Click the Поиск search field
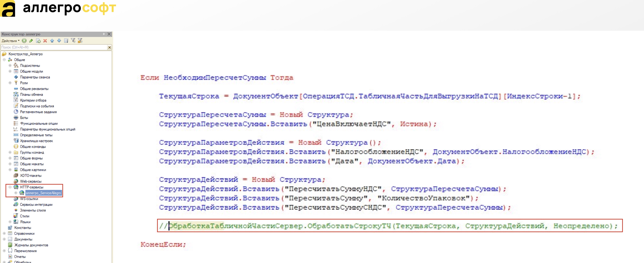The height and width of the screenshot is (263, 644). [54, 47]
